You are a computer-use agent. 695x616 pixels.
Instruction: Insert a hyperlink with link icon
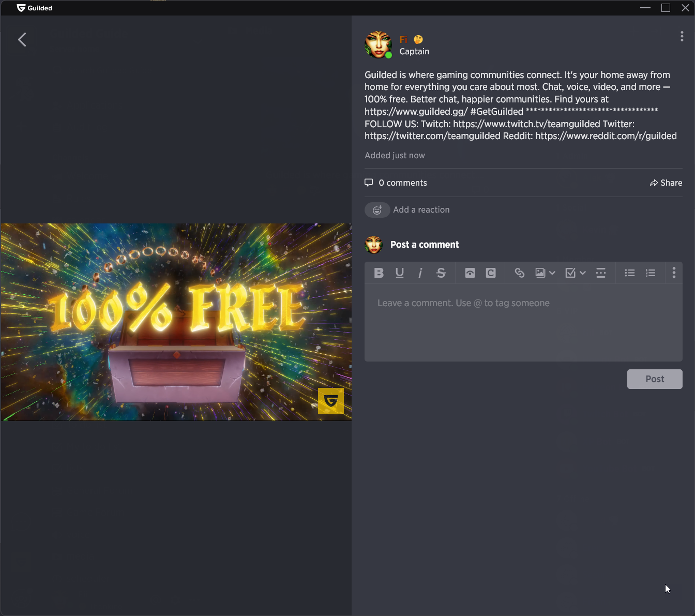[520, 273]
